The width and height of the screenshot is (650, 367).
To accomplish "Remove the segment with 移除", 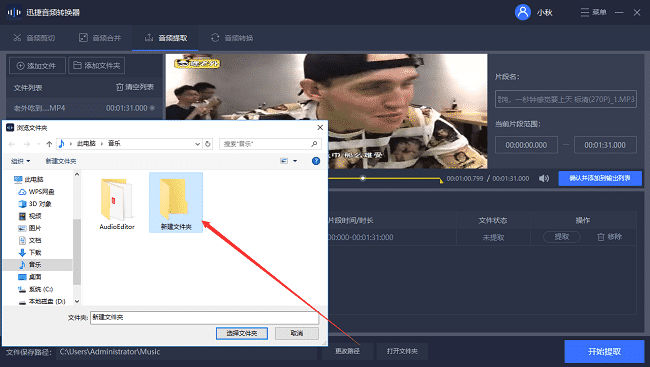I will tap(609, 237).
